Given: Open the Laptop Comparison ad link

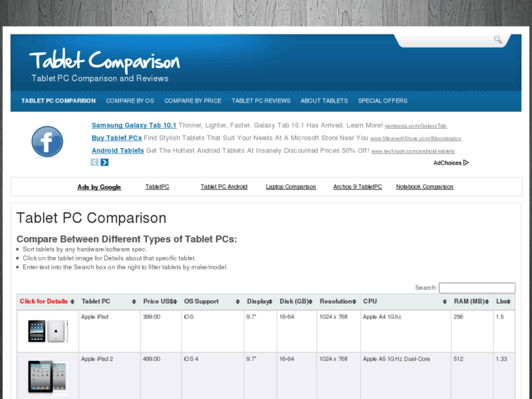Looking at the screenshot, I should 291,187.
